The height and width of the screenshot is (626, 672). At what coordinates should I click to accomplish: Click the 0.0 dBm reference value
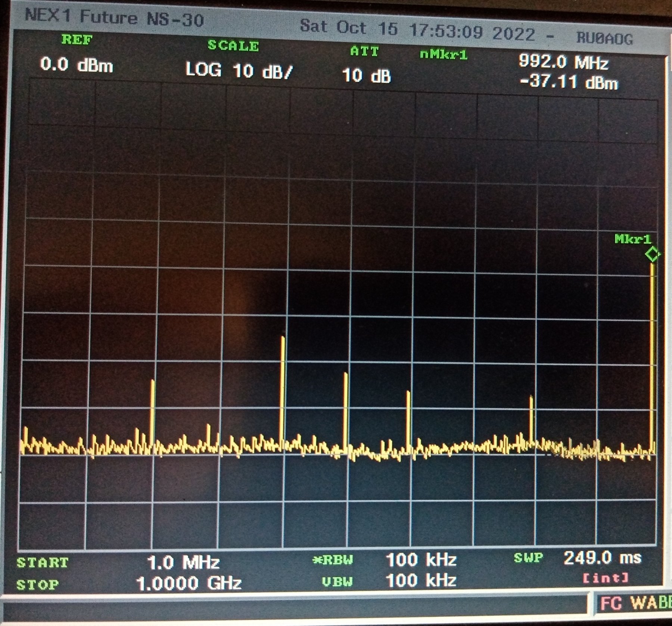coord(77,65)
